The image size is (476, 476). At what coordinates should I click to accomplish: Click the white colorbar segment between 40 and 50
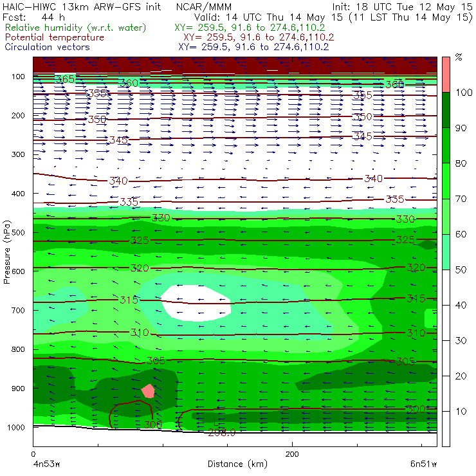coord(446,287)
